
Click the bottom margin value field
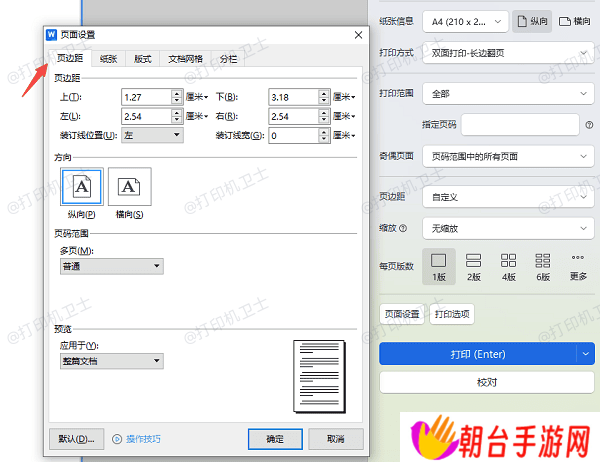click(293, 97)
